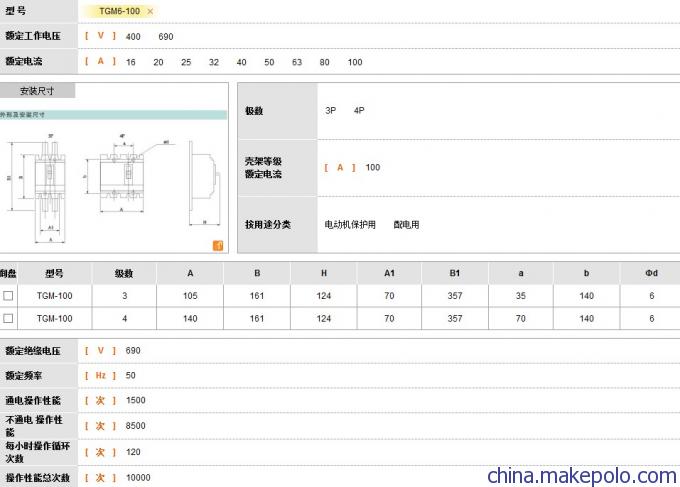Click the 按用途分类 label
680x487 pixels.
tap(268, 225)
